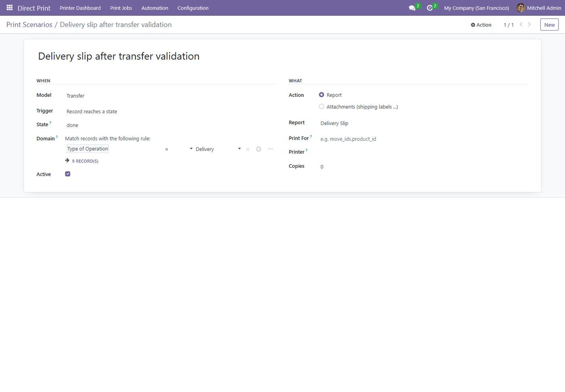Open the Action gear menu
The height and width of the screenshot is (392, 565).
click(481, 25)
